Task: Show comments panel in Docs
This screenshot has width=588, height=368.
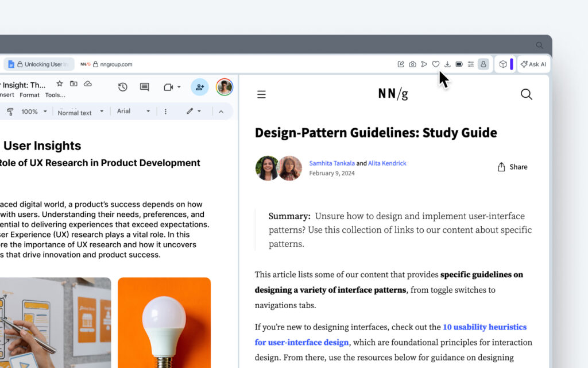Action: pos(144,87)
